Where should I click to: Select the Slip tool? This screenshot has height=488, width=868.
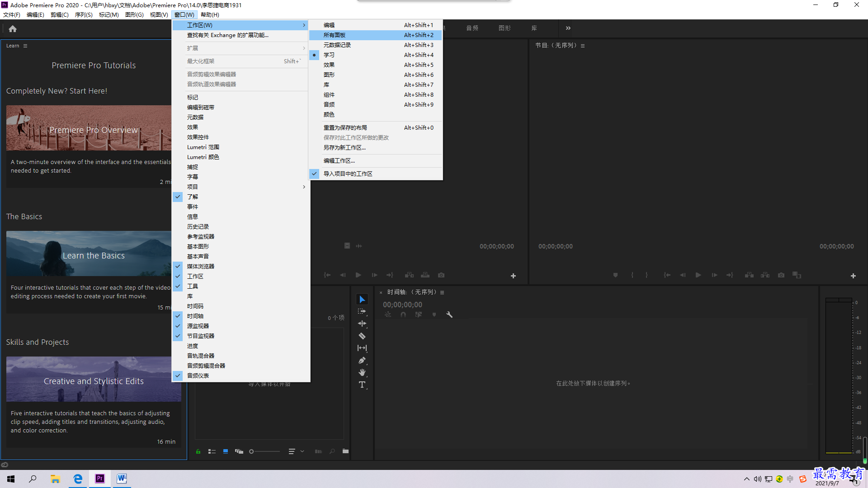tap(362, 348)
